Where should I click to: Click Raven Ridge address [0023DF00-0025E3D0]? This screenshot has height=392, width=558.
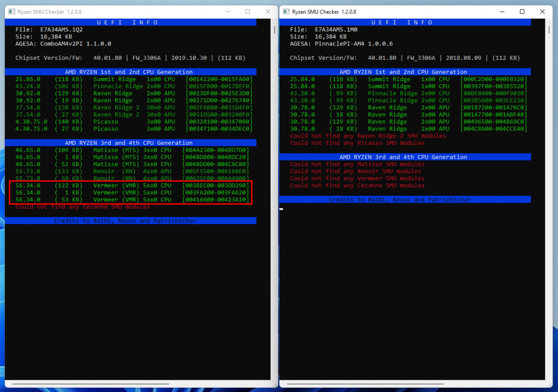click(219, 93)
